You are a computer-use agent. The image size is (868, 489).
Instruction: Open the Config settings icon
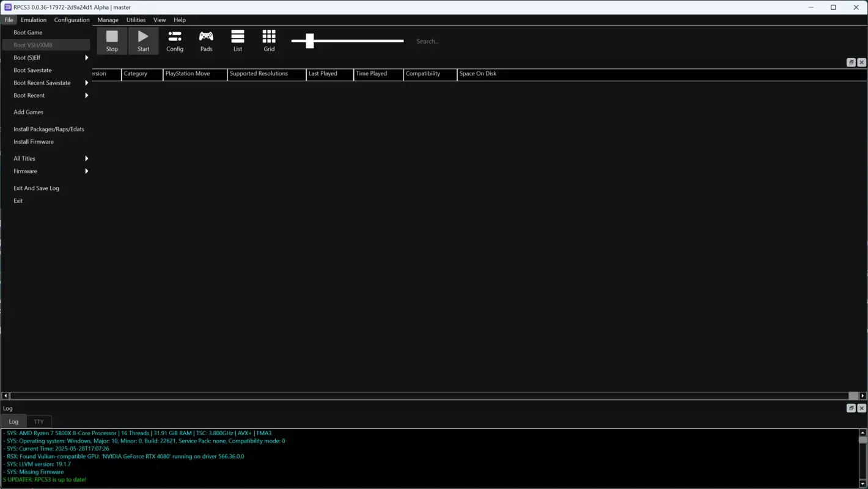point(175,40)
